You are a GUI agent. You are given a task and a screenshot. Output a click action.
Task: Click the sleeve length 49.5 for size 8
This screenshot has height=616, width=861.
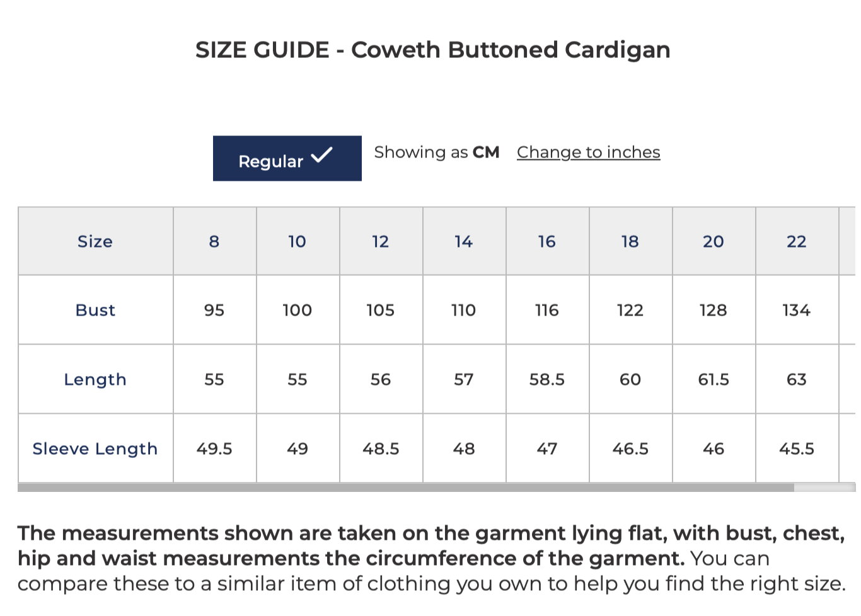[x=214, y=448]
